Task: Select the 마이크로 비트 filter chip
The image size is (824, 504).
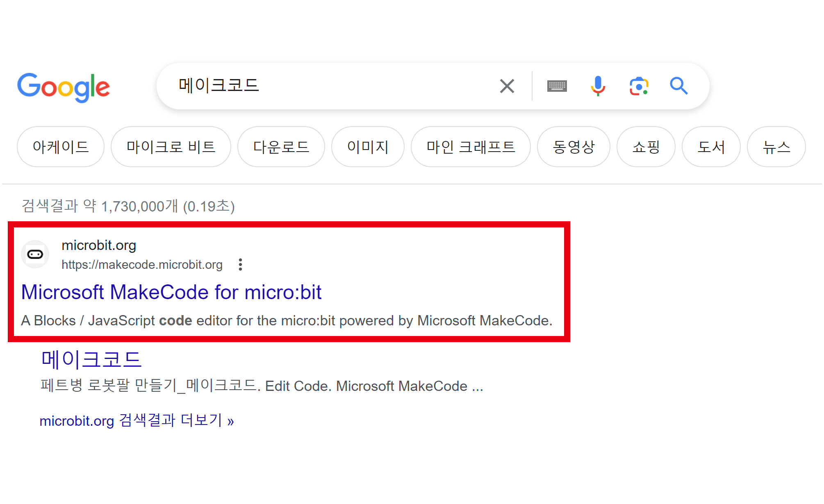Action: point(171,147)
